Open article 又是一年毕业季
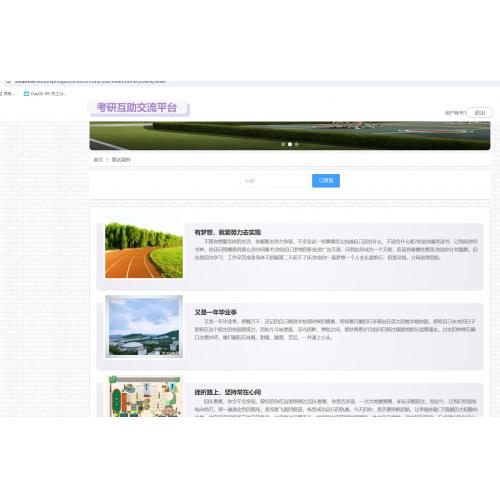 point(216,312)
